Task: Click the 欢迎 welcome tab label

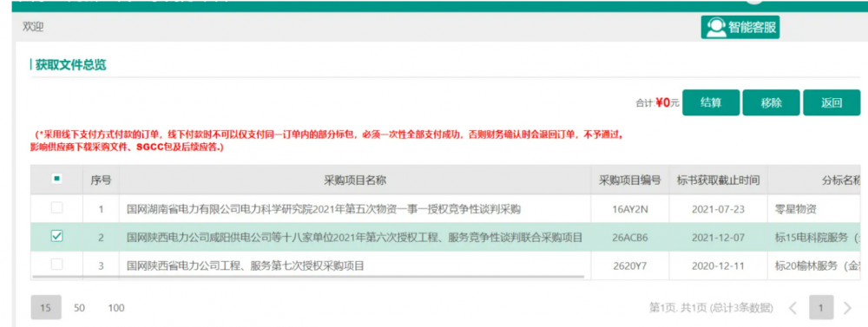Action: [x=33, y=27]
